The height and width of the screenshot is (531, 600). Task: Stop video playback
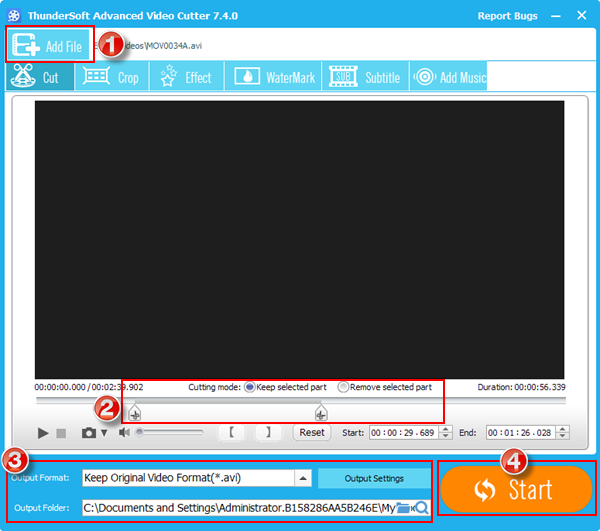coord(61,433)
